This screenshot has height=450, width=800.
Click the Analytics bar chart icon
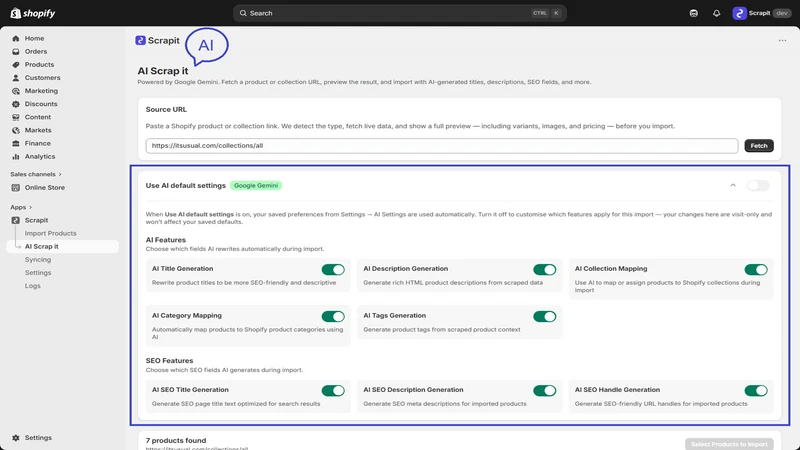click(x=16, y=157)
